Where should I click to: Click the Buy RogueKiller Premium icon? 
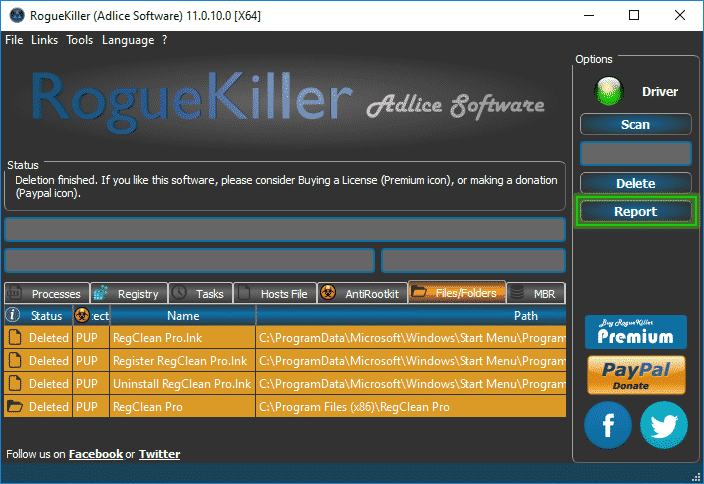(635, 332)
